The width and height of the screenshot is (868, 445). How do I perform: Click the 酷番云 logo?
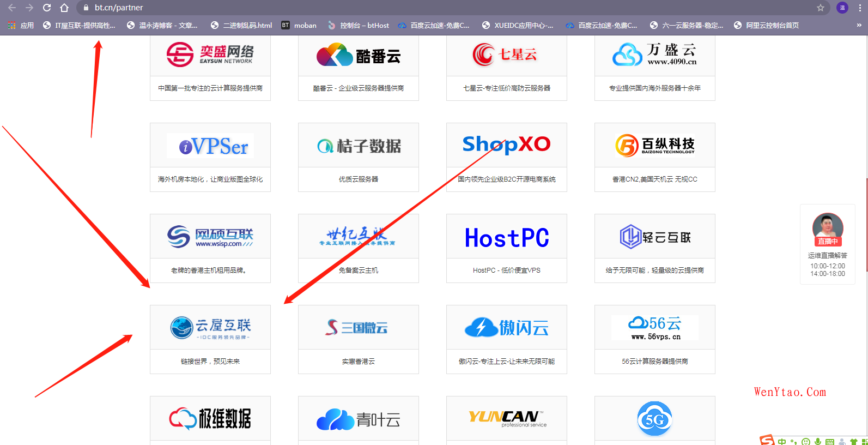click(x=359, y=55)
